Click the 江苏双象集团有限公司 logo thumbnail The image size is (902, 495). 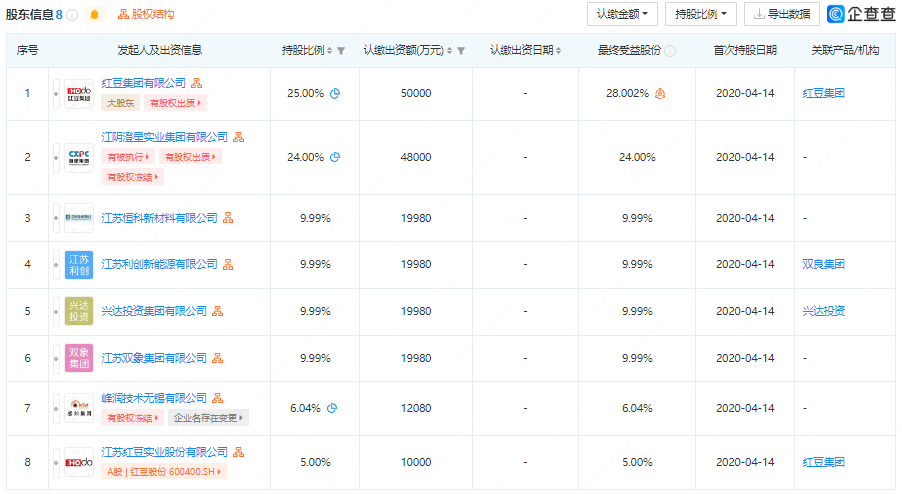pyautogui.click(x=79, y=357)
